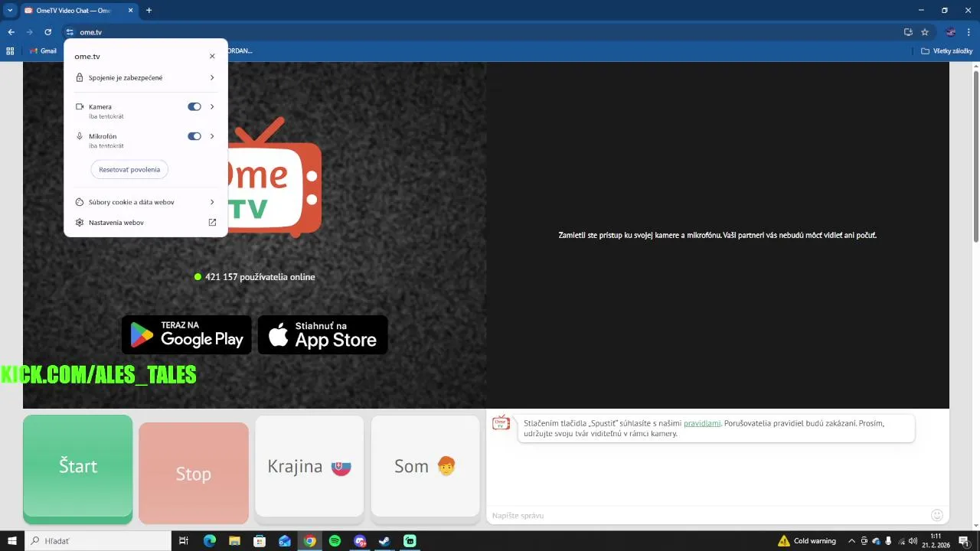Viewport: 980px width, 551px height.
Task: Toggle the Mikrofón permission switch
Action: pyautogui.click(x=194, y=136)
